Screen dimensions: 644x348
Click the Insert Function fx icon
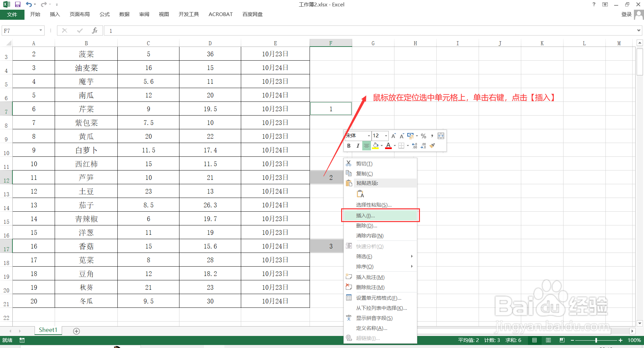95,30
